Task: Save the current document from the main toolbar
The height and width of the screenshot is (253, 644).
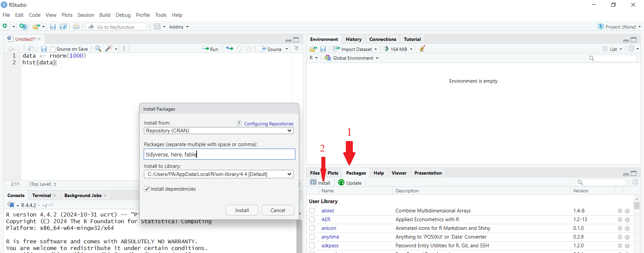Action: (x=53, y=27)
